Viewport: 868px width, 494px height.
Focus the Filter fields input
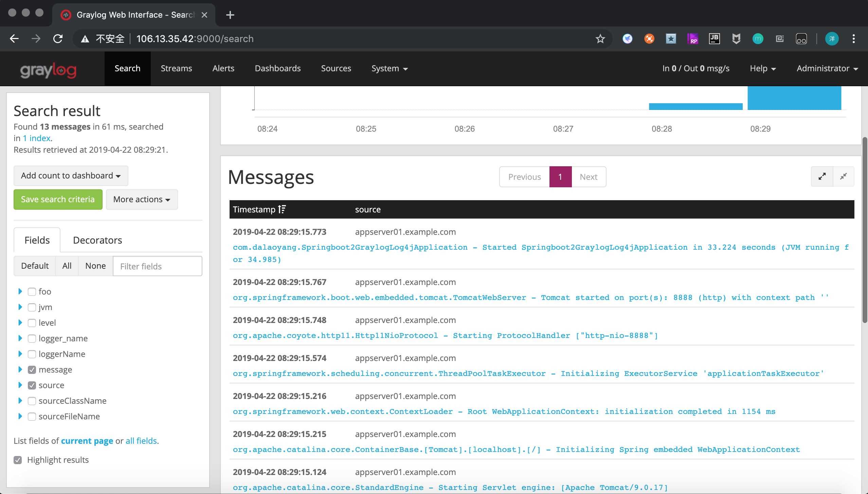[x=157, y=266]
